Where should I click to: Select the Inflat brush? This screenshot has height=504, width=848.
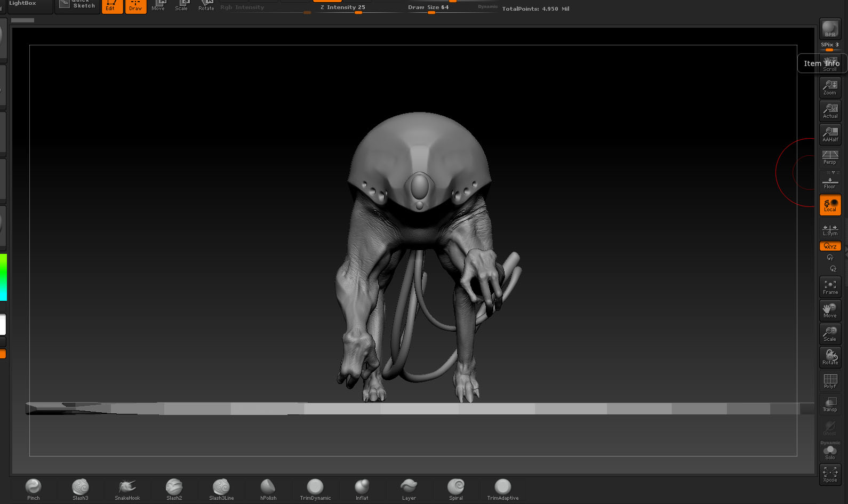pos(362,490)
